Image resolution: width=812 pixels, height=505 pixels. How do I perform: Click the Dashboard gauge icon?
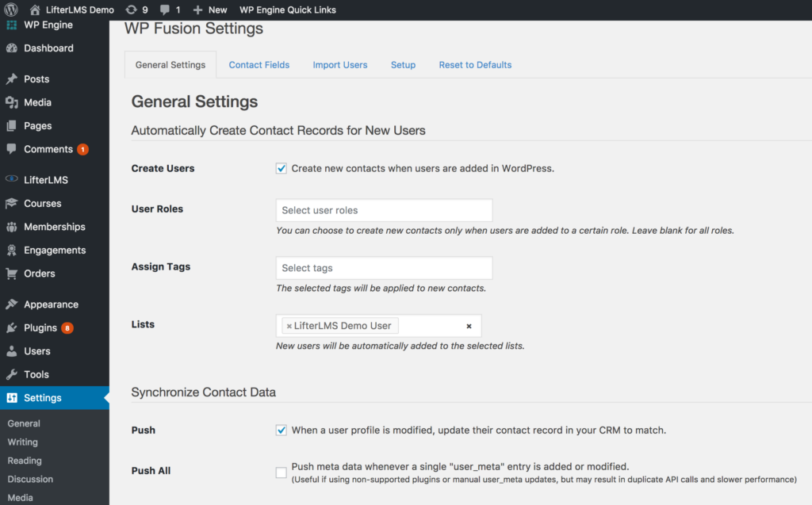tap(11, 48)
